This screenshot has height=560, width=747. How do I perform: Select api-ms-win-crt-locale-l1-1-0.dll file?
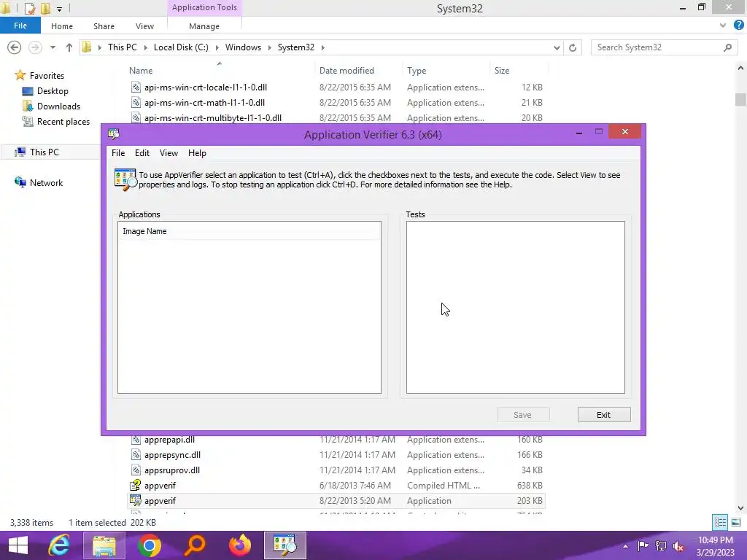click(205, 87)
